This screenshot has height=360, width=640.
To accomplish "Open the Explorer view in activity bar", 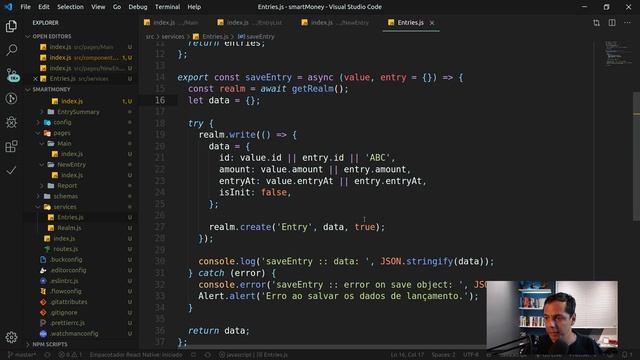I will 11,26.
